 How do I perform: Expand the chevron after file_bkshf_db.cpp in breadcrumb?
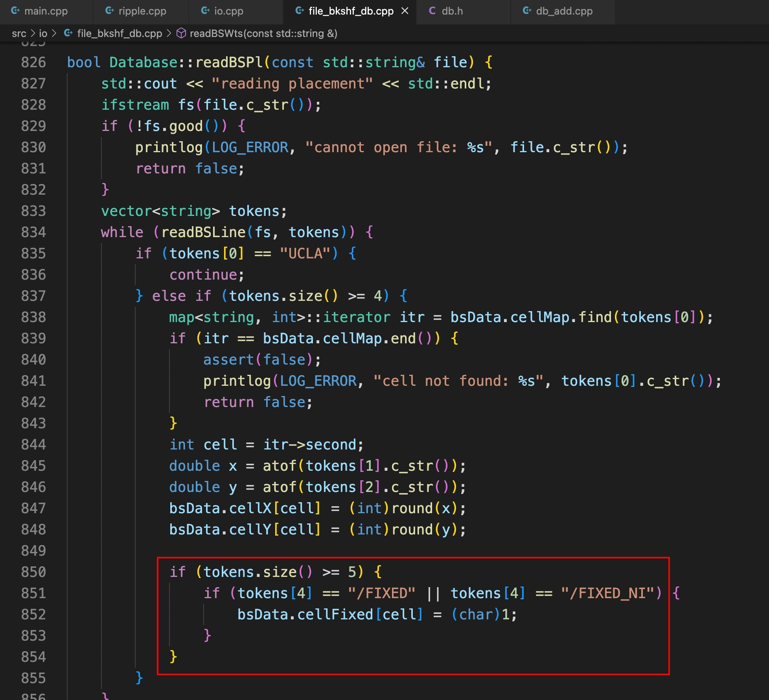tap(169, 33)
